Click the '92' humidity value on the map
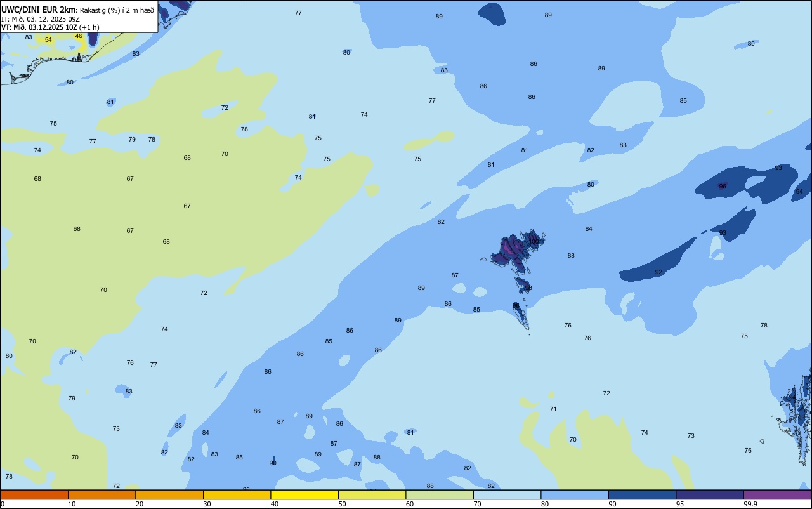 pos(658,272)
